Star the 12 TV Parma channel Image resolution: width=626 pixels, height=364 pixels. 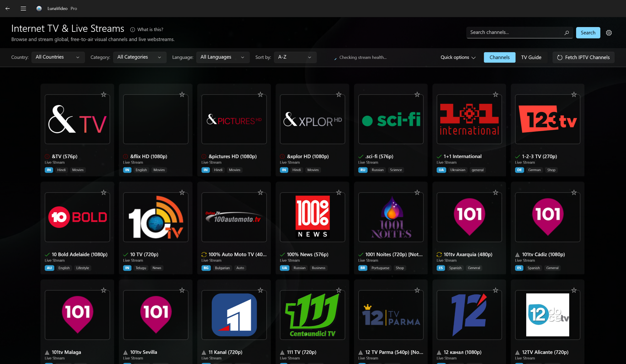[x=417, y=290]
